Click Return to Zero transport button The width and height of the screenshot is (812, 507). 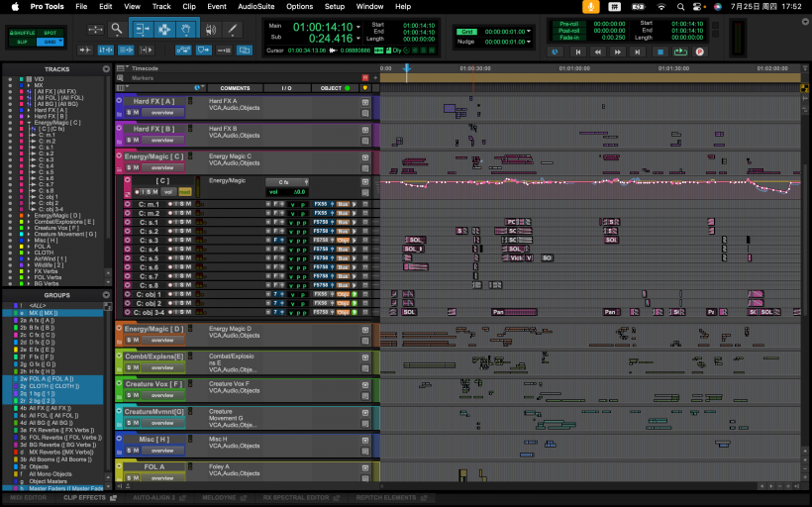pyautogui.click(x=578, y=51)
